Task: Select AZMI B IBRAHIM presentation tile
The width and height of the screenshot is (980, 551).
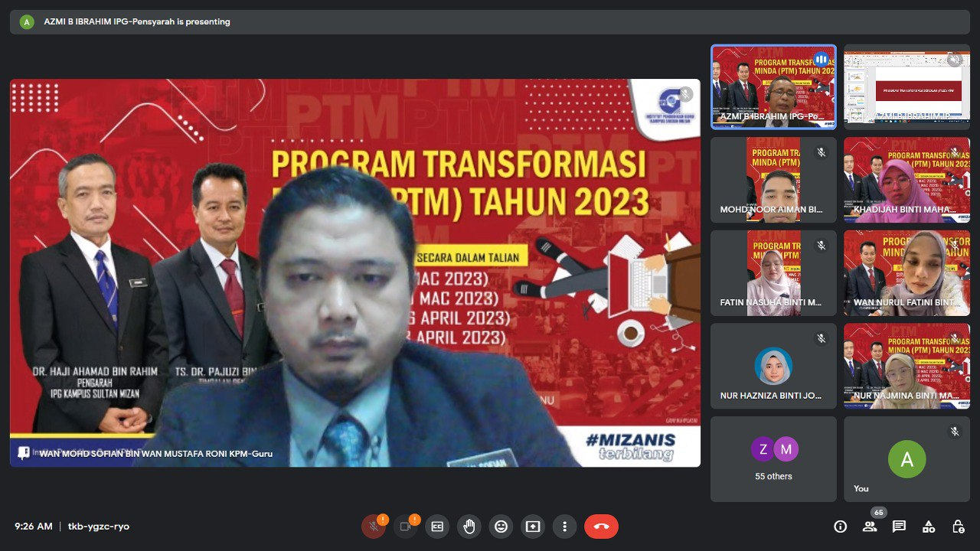Action: (906, 86)
